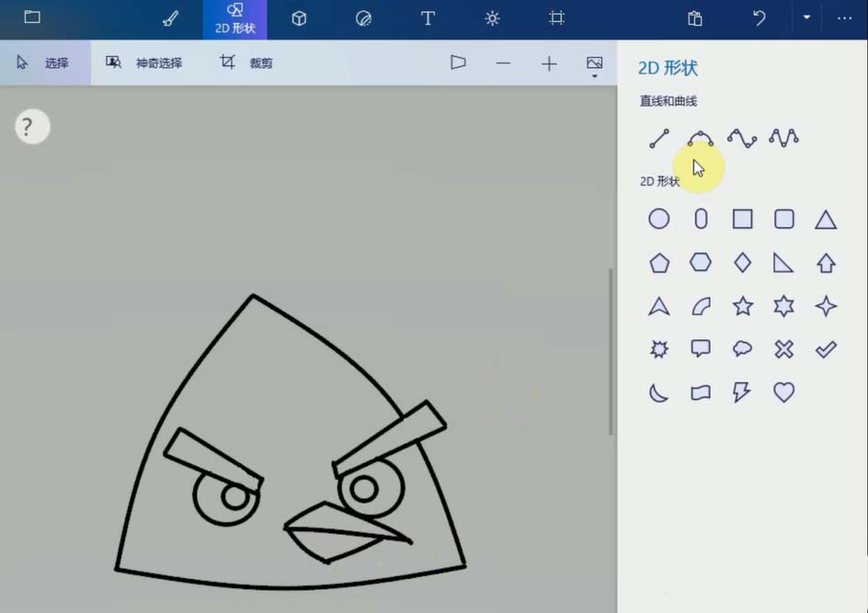The width and height of the screenshot is (868, 613).
Task: Select the X cross shape
Action: point(783,349)
